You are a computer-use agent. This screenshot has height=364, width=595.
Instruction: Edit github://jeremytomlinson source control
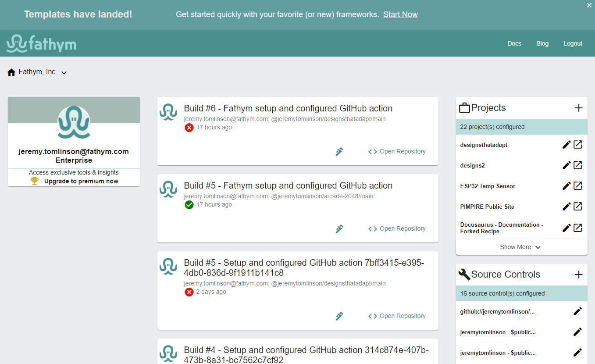coord(578,311)
